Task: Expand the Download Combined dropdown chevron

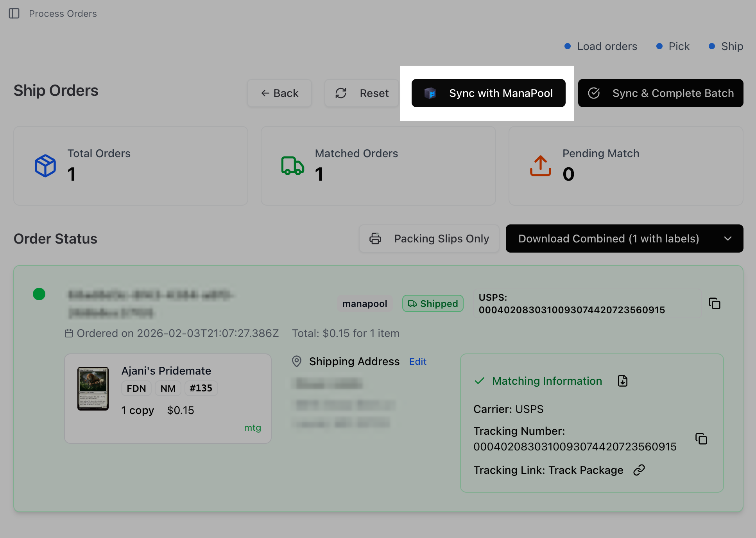Action: [x=727, y=239]
